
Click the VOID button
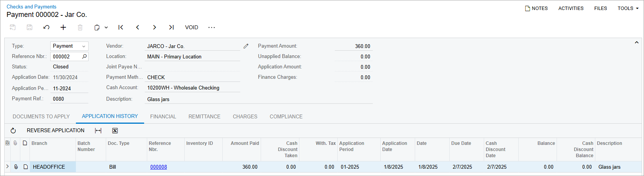pos(192,27)
